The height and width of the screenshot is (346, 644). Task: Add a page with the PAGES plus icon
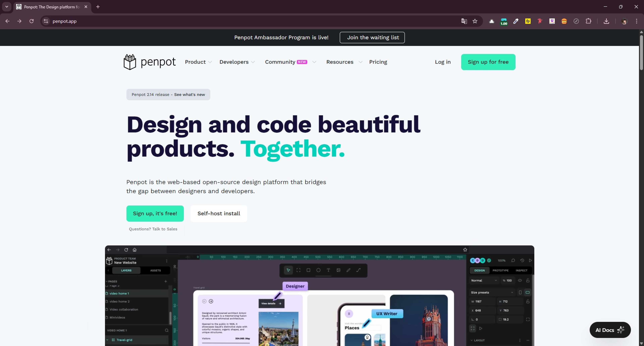[166, 281]
